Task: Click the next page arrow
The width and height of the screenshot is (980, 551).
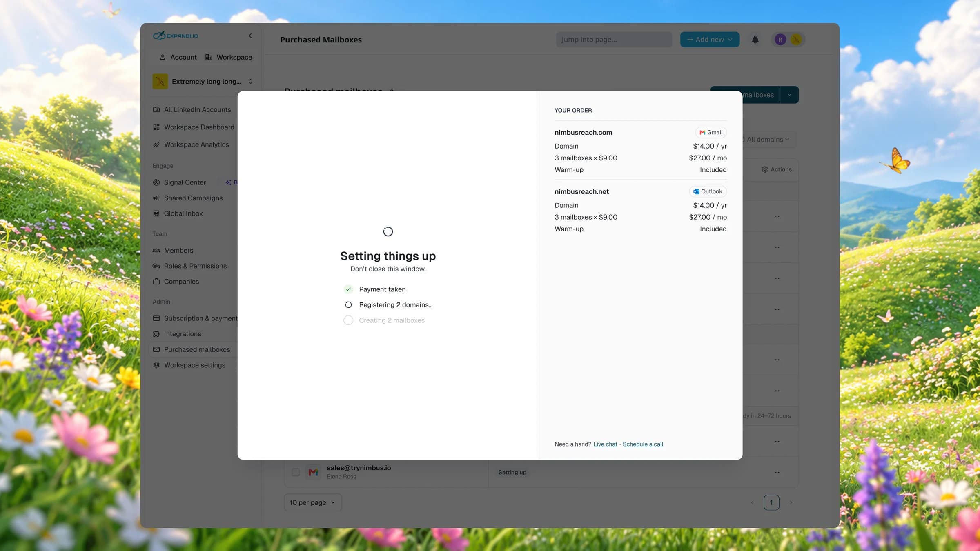Action: 791,502
